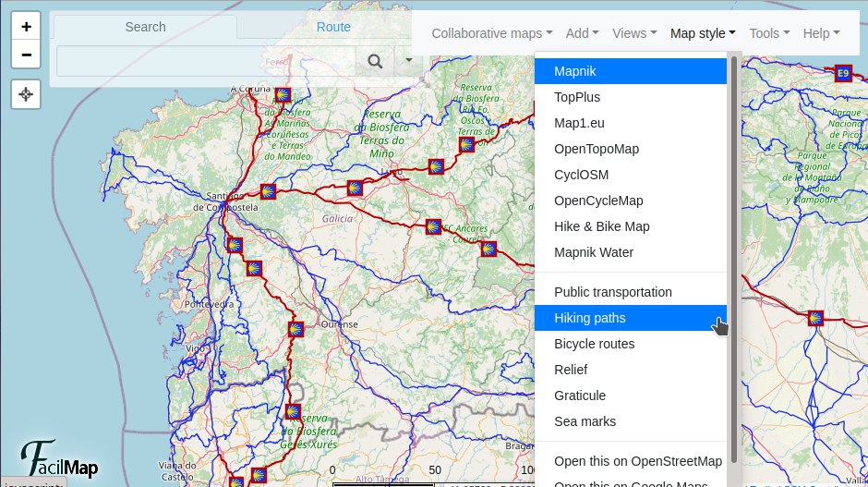
Task: Open the Views dropdown menu
Action: coord(634,33)
